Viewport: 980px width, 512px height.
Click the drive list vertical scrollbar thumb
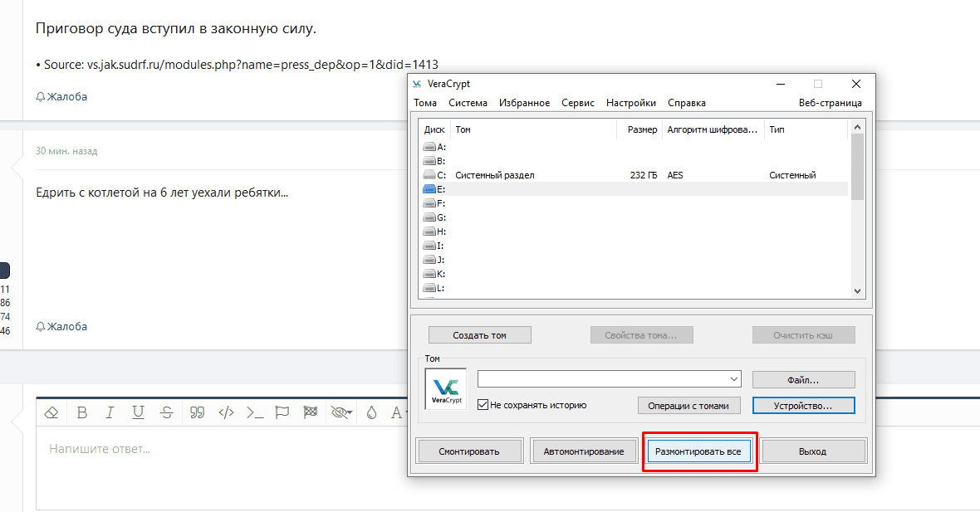click(857, 166)
